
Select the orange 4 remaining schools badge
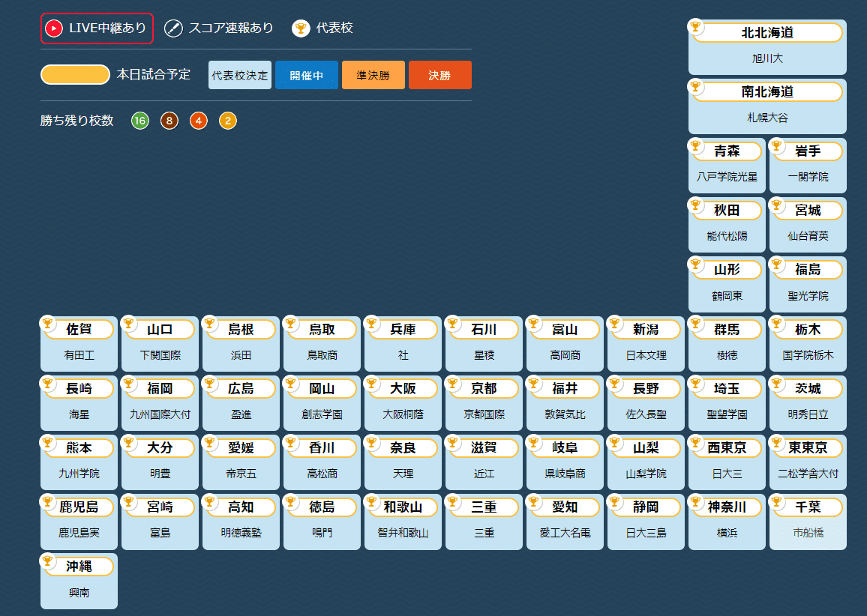pyautogui.click(x=199, y=121)
